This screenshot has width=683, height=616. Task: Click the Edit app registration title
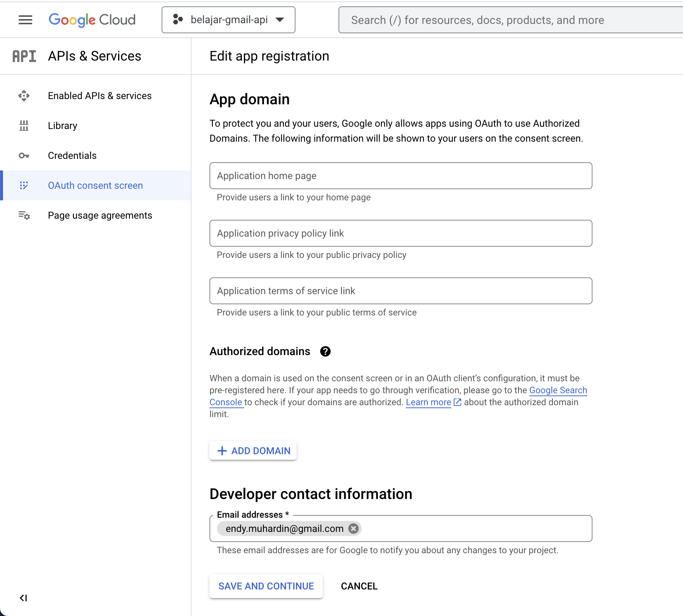269,56
